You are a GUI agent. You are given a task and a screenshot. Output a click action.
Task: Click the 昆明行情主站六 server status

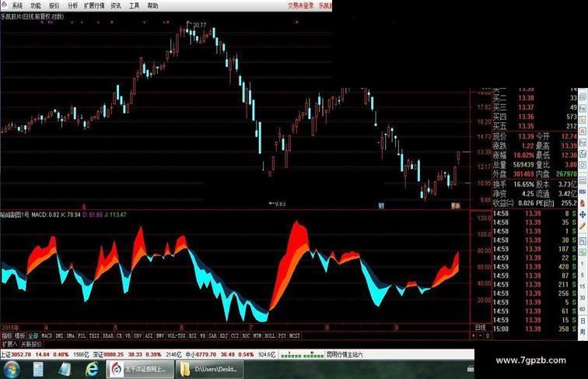[345, 355]
